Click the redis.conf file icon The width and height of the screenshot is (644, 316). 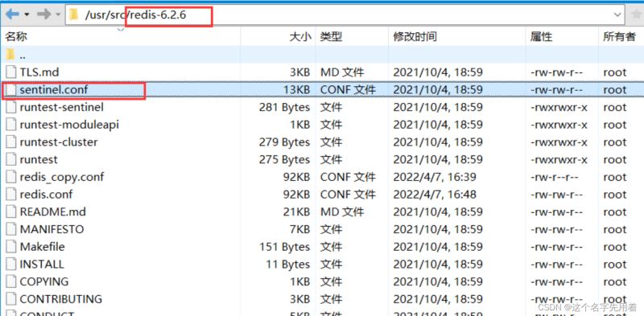click(x=11, y=194)
